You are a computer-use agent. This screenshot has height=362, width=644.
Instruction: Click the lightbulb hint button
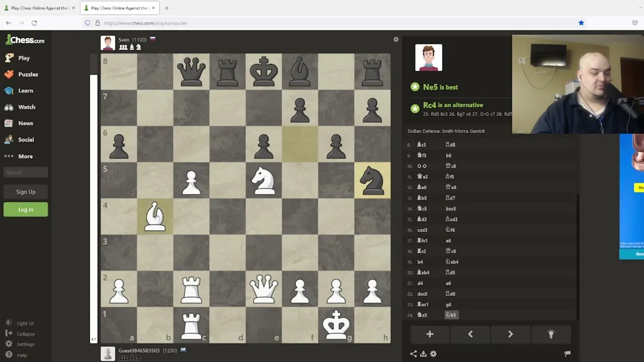click(551, 334)
